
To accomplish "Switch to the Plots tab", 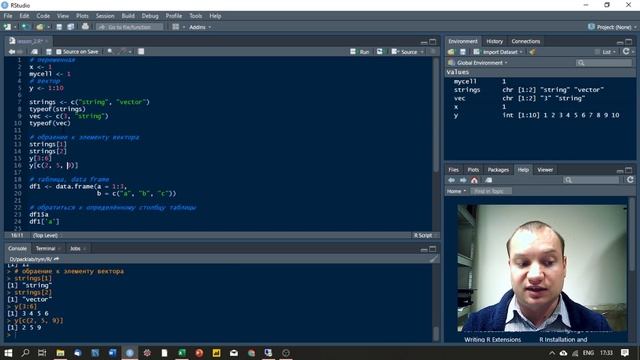I will (x=473, y=170).
